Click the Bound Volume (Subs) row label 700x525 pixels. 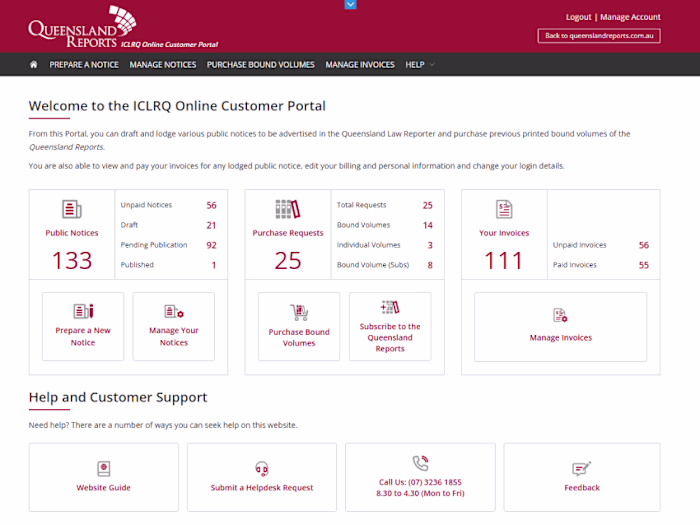pos(373,265)
